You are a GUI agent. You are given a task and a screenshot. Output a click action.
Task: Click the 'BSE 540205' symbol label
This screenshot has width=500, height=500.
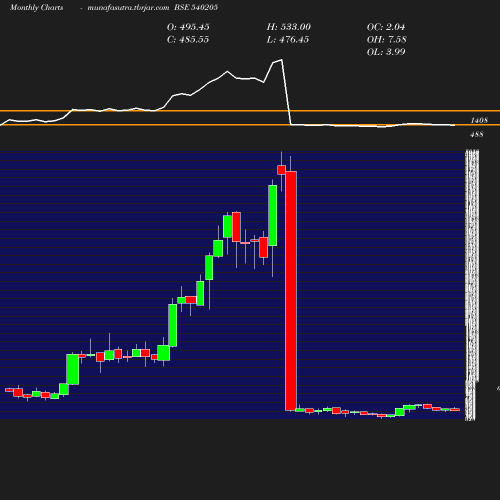[196, 7]
